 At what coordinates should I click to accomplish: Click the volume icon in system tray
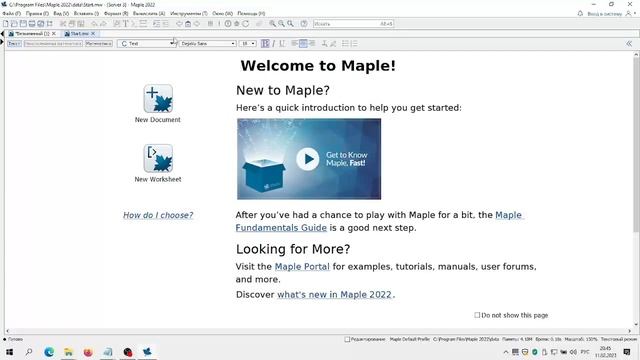pyautogui.click(x=573, y=352)
